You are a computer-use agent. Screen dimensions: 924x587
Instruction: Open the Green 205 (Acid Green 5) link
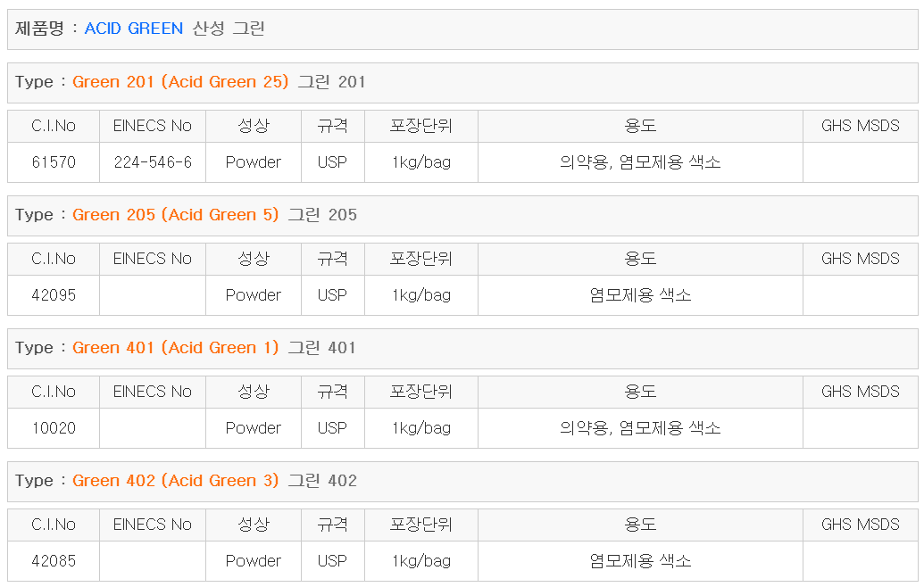(x=175, y=215)
